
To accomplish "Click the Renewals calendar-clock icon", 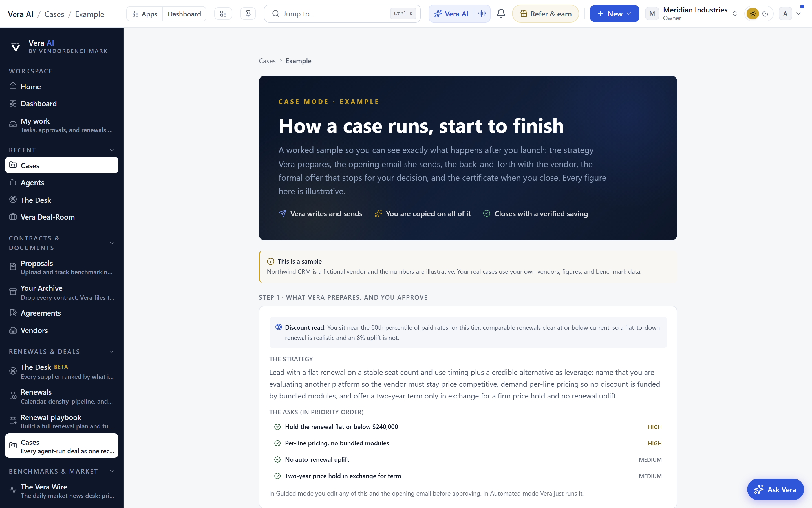I will pyautogui.click(x=13, y=396).
